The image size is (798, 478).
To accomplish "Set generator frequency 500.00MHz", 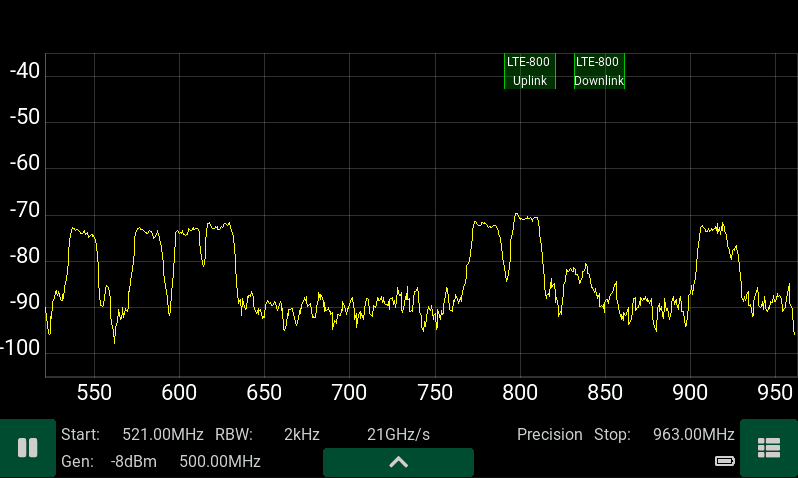I will click(220, 461).
